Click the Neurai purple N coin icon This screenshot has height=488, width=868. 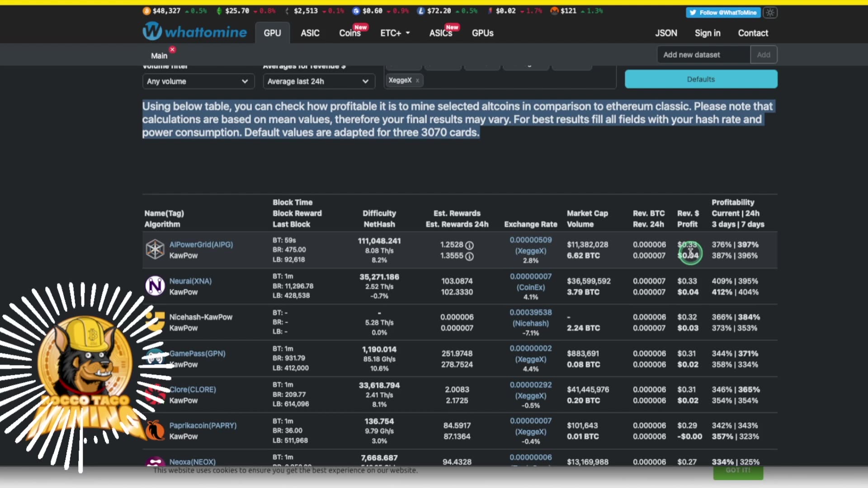[155, 286]
